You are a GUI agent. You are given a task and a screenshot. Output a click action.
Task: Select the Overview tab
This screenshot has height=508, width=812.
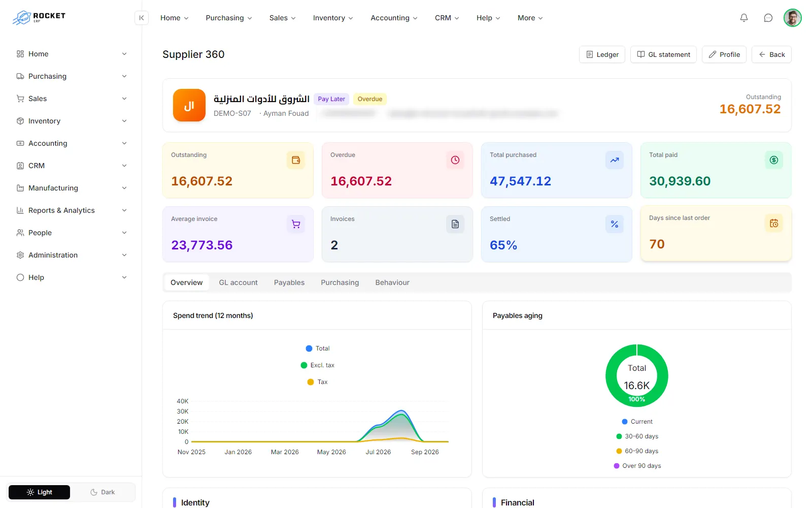[186, 282]
